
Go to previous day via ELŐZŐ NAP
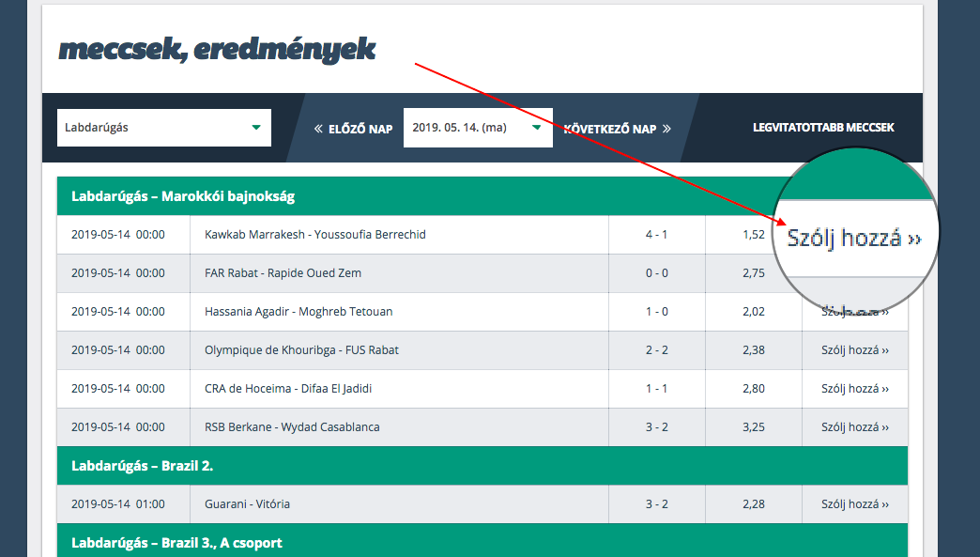pyautogui.click(x=360, y=129)
